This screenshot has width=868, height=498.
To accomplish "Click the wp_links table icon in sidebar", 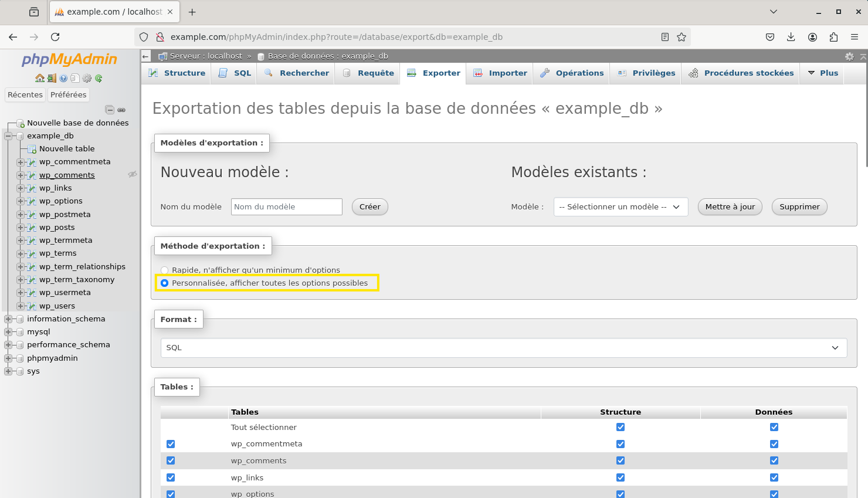I will coord(32,188).
